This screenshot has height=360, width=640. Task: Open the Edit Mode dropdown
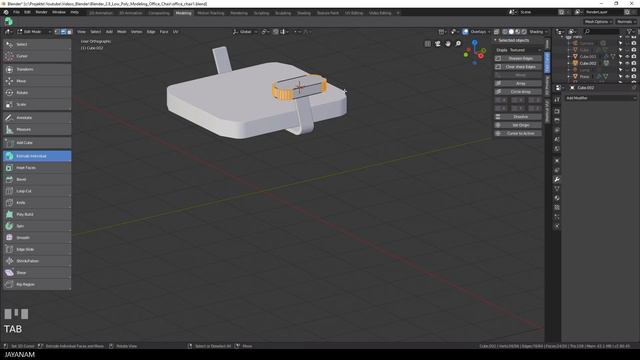click(34, 32)
